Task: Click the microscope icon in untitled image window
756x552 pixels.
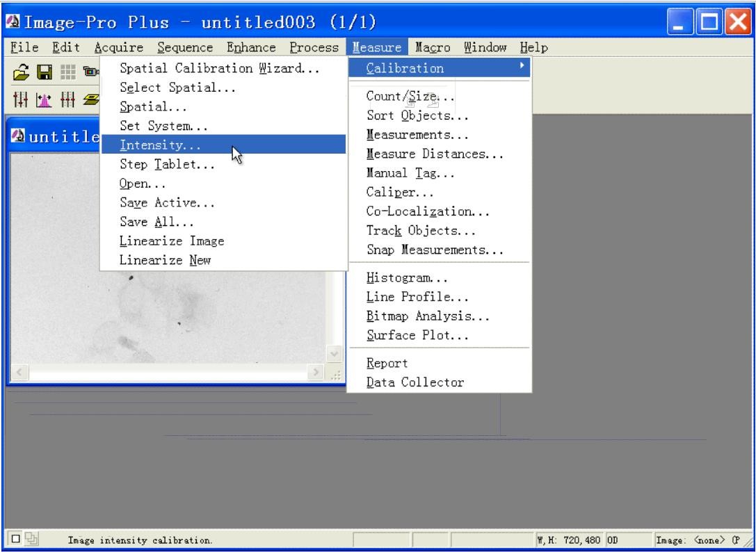Action: coord(18,136)
